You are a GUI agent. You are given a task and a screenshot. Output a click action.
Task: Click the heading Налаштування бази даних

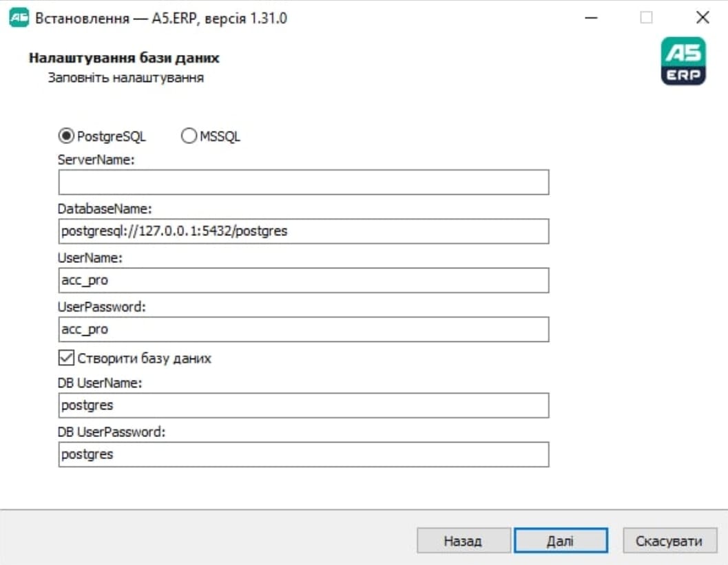124,58
